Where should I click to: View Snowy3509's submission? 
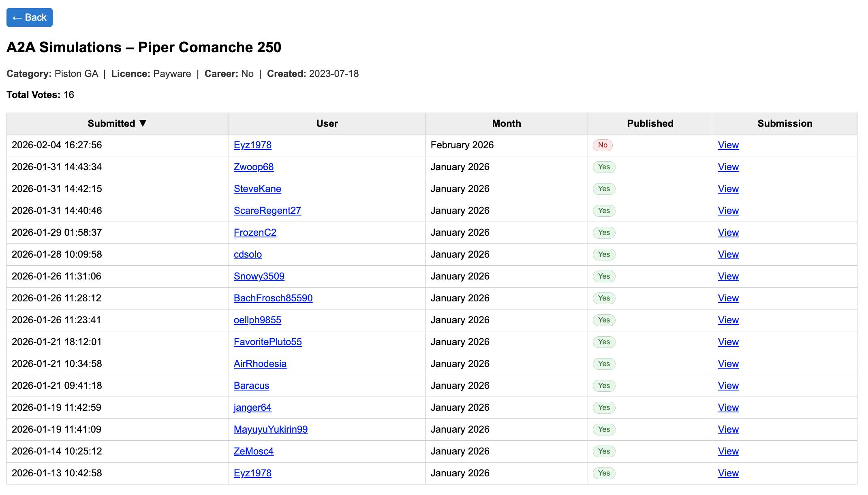[x=728, y=276]
